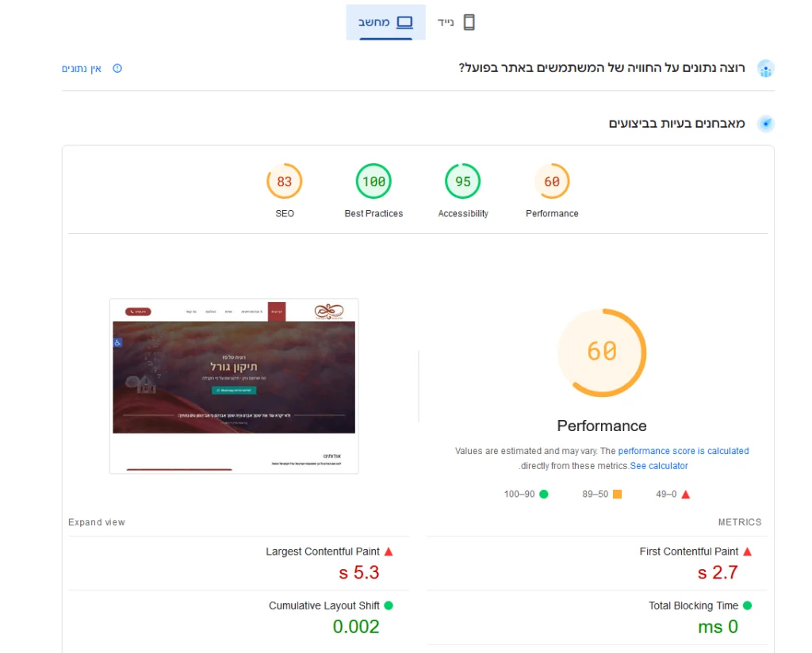Open the performance score is calculated link
This screenshot has height=653, width=812.
click(x=684, y=451)
